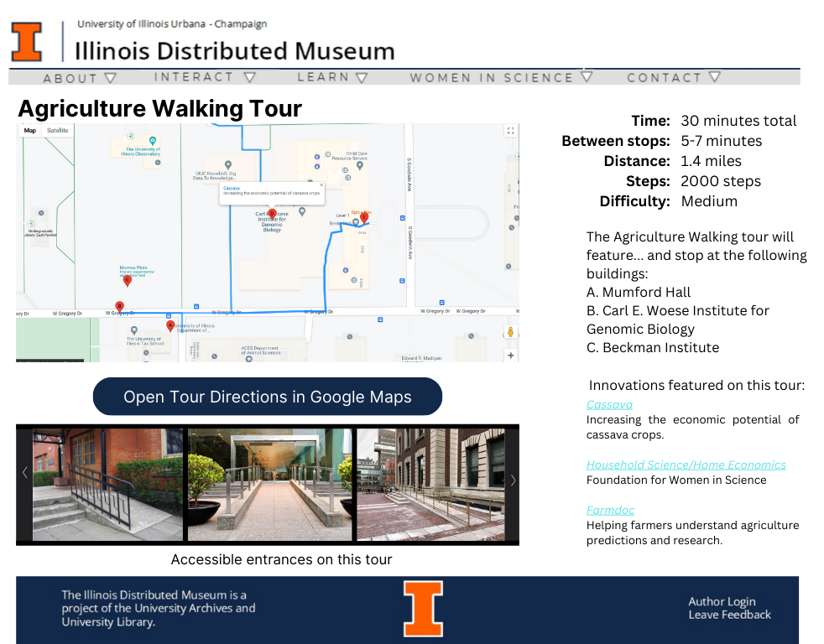Show next accessible entrance photo

tap(513, 480)
